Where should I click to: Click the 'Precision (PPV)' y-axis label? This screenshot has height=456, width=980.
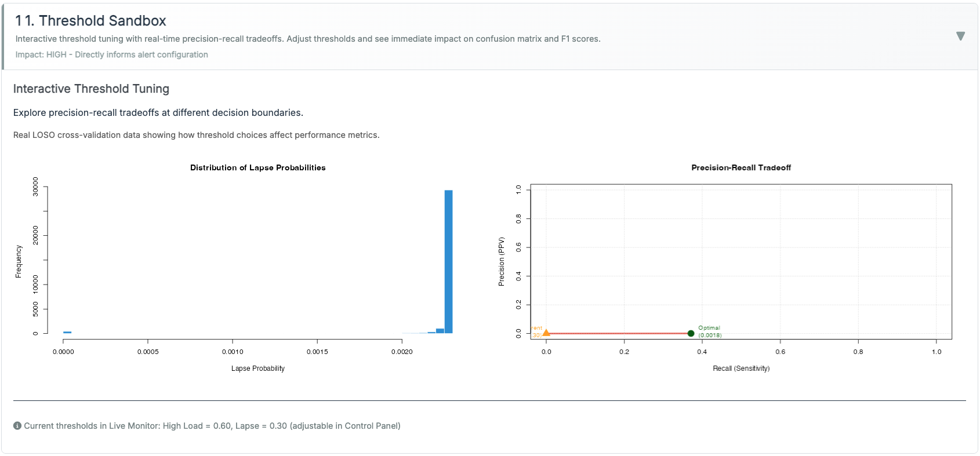pos(502,261)
